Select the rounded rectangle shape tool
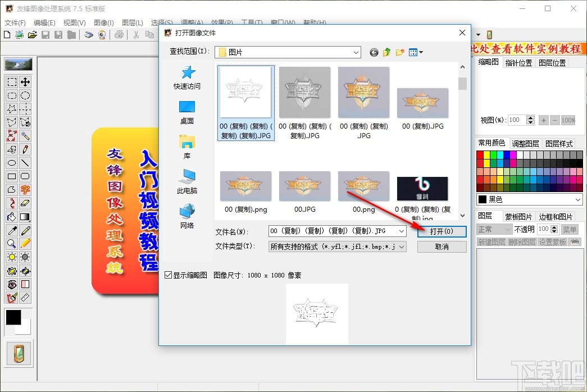The width and height of the screenshot is (587, 392). pyautogui.click(x=25, y=176)
